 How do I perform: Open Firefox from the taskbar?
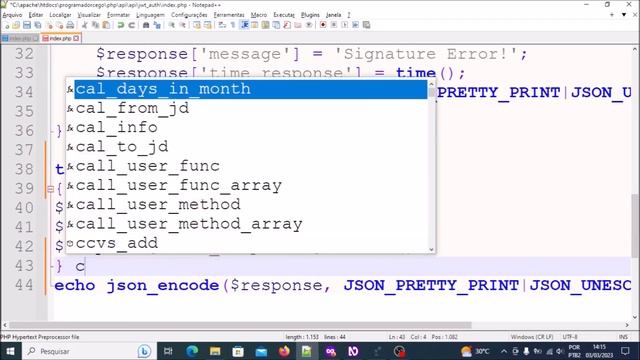click(284, 351)
